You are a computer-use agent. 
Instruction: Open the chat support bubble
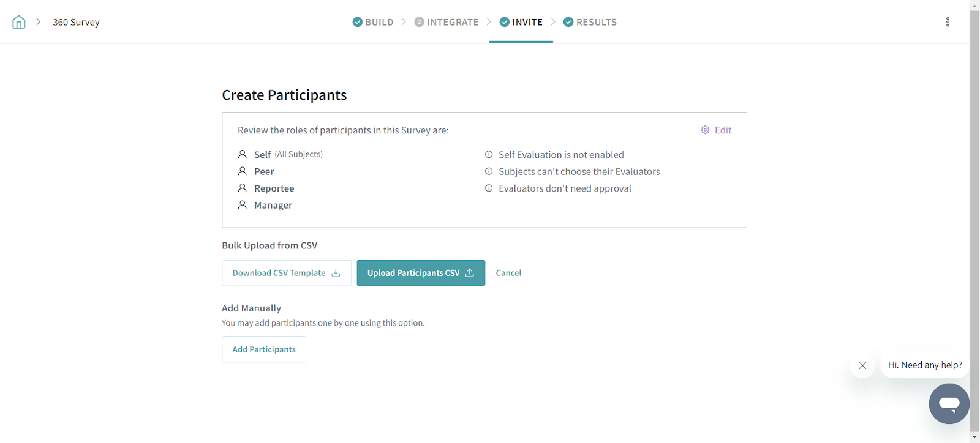point(949,404)
